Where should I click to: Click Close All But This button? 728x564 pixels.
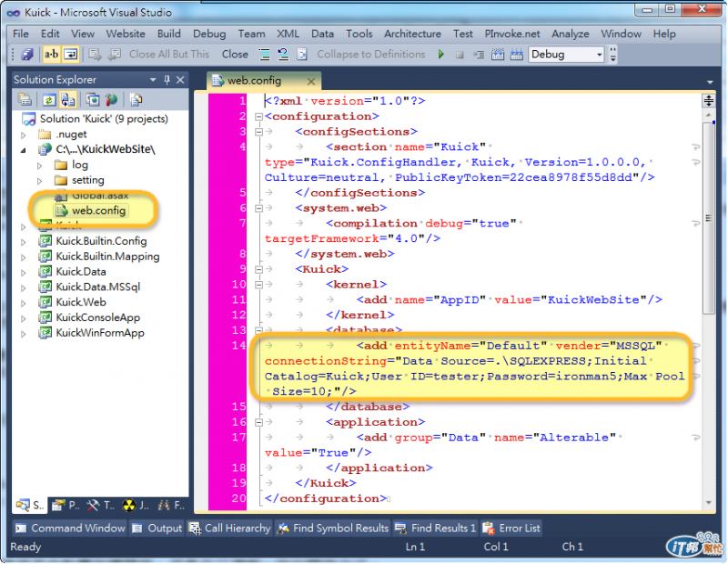[169, 55]
